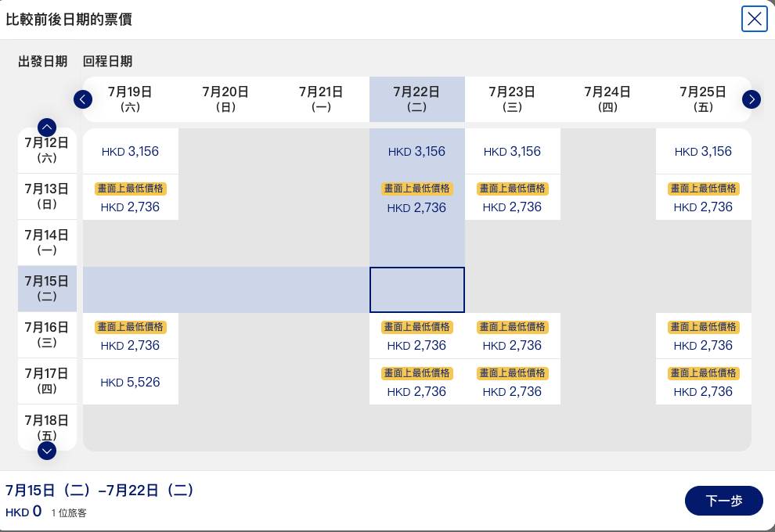The height and width of the screenshot is (532, 775).
Task: Select return date 7月25日 column header
Action: click(703, 99)
